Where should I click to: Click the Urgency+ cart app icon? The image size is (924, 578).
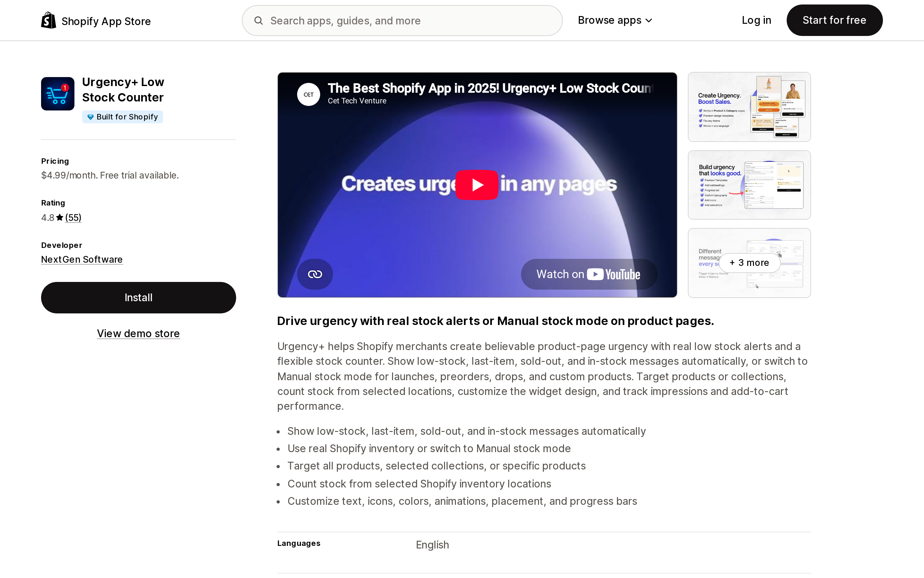click(x=58, y=94)
